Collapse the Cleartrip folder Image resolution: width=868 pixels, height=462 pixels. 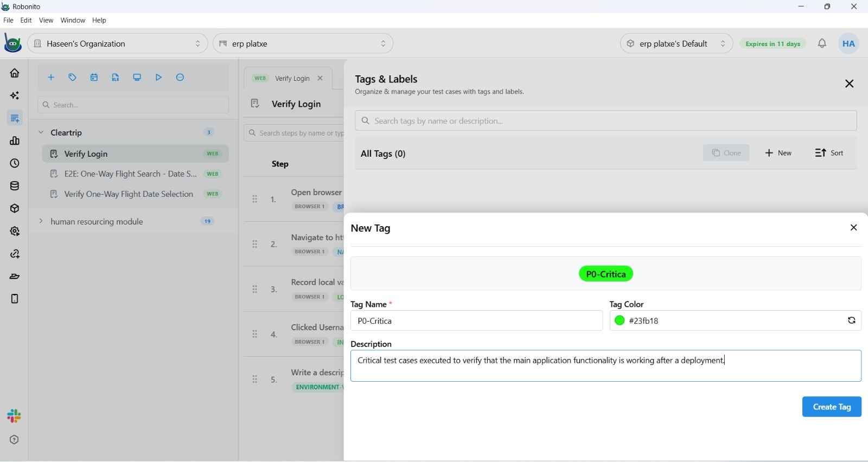tap(41, 132)
